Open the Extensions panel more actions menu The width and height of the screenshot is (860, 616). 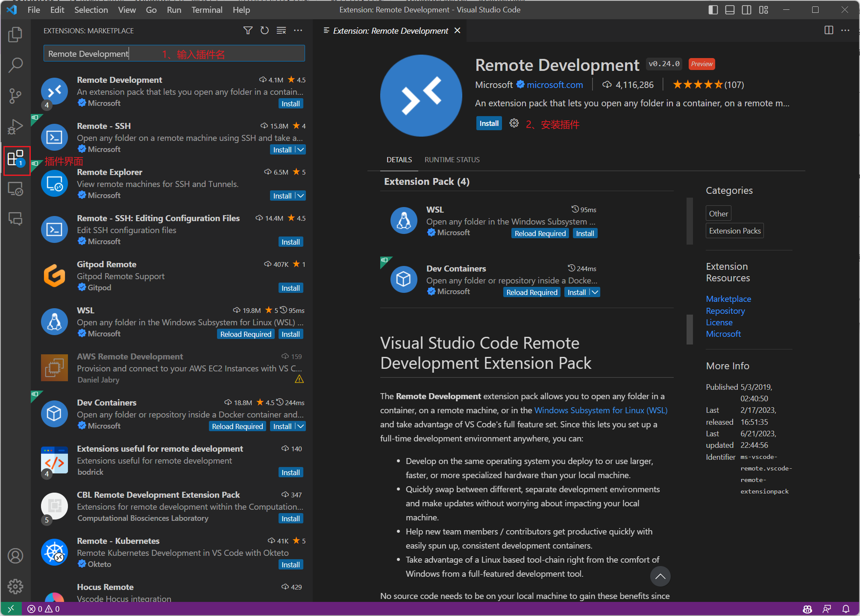click(298, 30)
